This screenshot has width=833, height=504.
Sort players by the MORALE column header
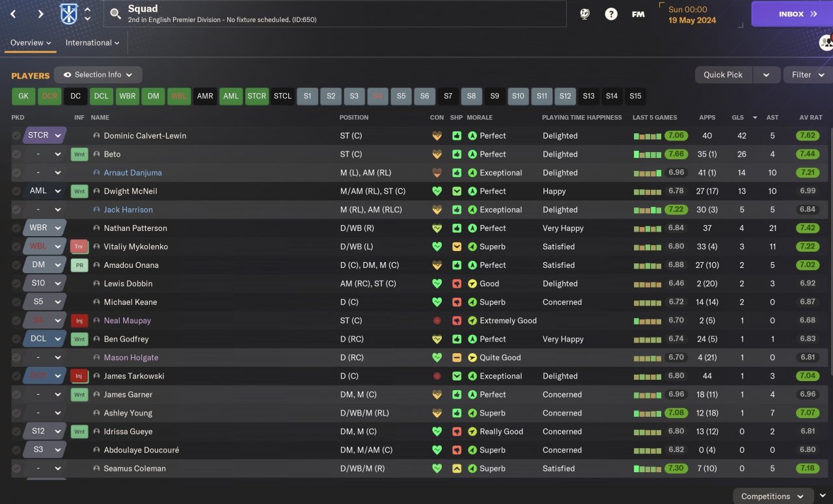click(480, 118)
